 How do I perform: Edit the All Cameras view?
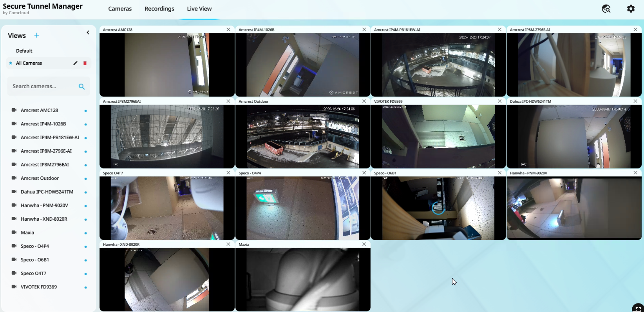[x=75, y=63]
